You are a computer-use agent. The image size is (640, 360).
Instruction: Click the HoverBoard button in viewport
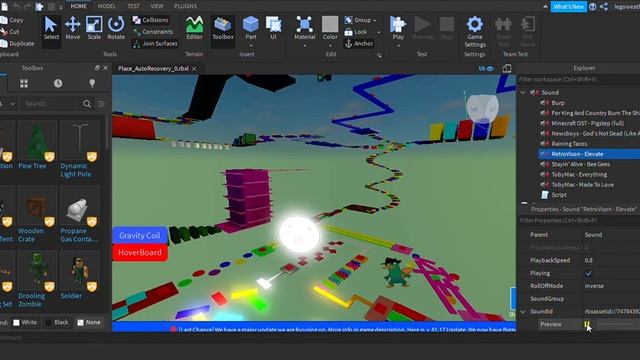[x=140, y=253]
